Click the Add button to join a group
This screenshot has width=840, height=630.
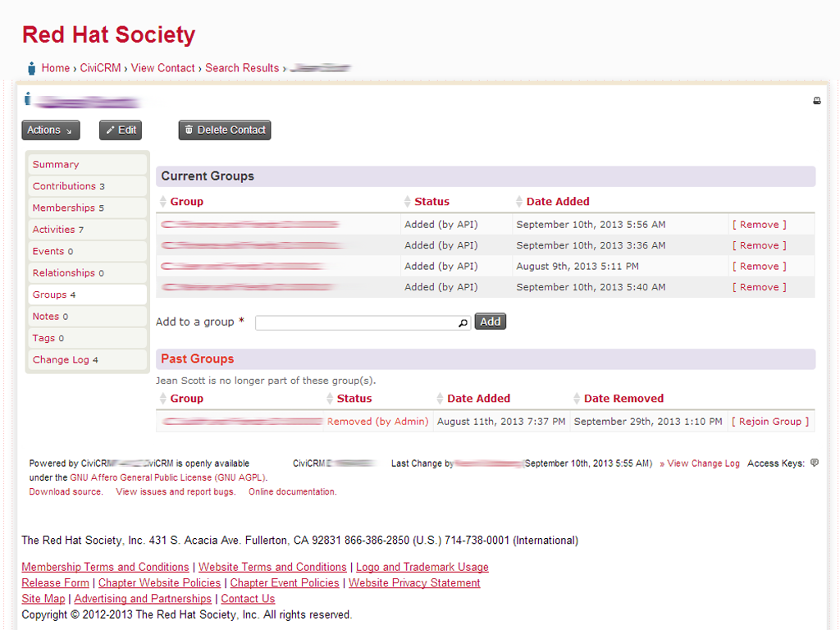pyautogui.click(x=490, y=322)
